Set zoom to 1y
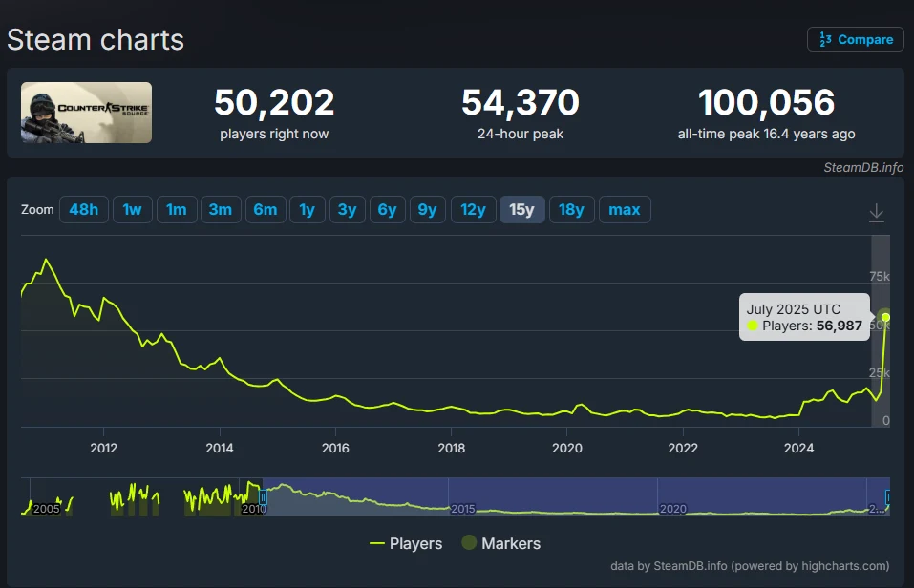This screenshot has height=588, width=914. pos(308,209)
